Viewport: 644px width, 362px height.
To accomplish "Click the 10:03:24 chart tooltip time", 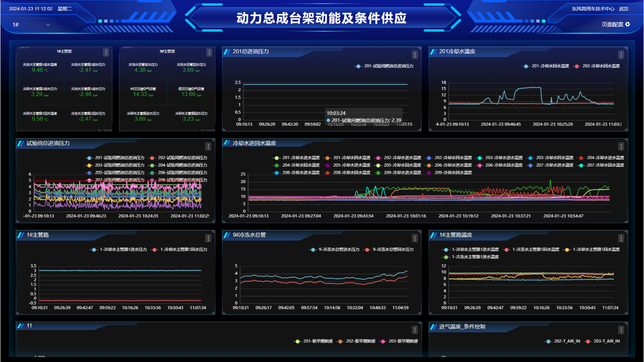I will (336, 113).
